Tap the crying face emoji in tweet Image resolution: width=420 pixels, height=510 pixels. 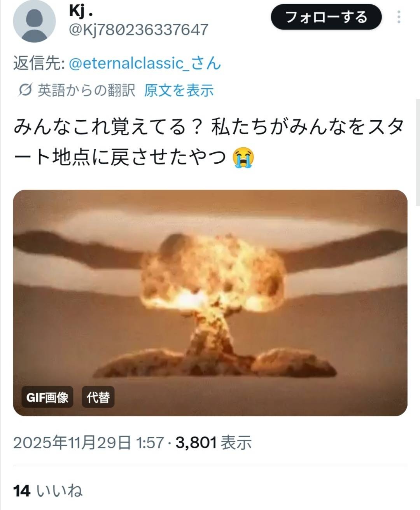click(243, 158)
